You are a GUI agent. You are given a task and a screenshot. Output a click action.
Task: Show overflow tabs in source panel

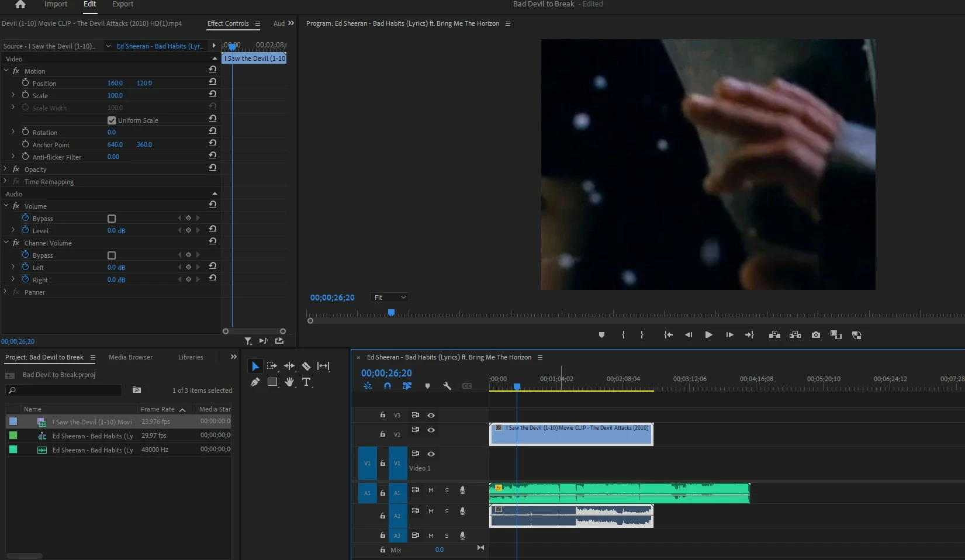291,23
